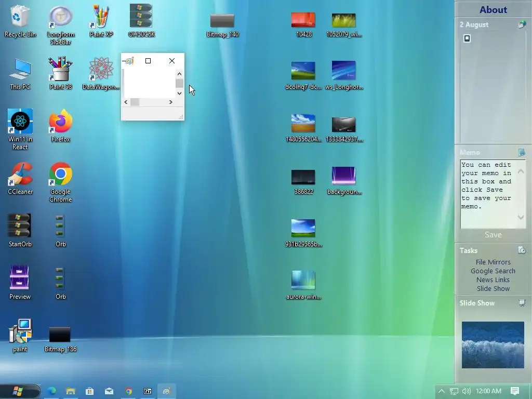Select the backgroun... purple image file
Viewport: 532px width, 399px height.
pyautogui.click(x=344, y=180)
